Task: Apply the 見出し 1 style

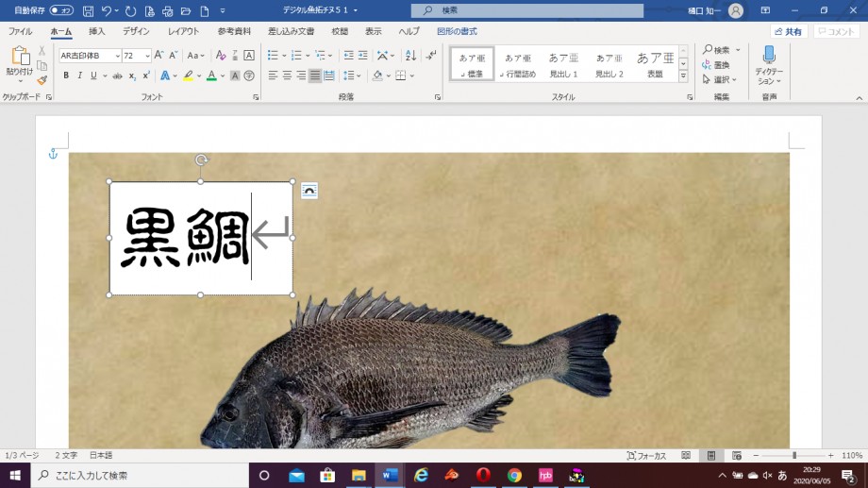Action: (x=563, y=64)
